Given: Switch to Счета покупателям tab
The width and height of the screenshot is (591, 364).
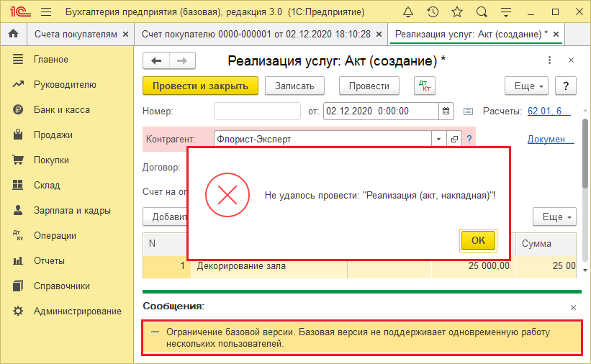Looking at the screenshot, I should [x=76, y=35].
